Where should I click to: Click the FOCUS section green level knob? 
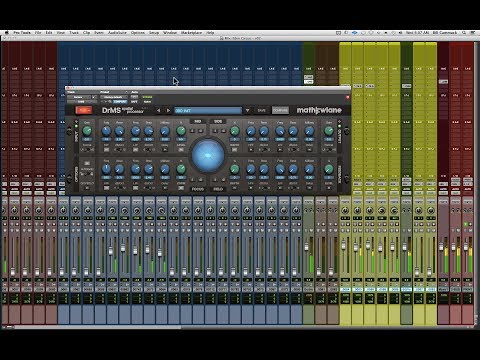(181, 169)
